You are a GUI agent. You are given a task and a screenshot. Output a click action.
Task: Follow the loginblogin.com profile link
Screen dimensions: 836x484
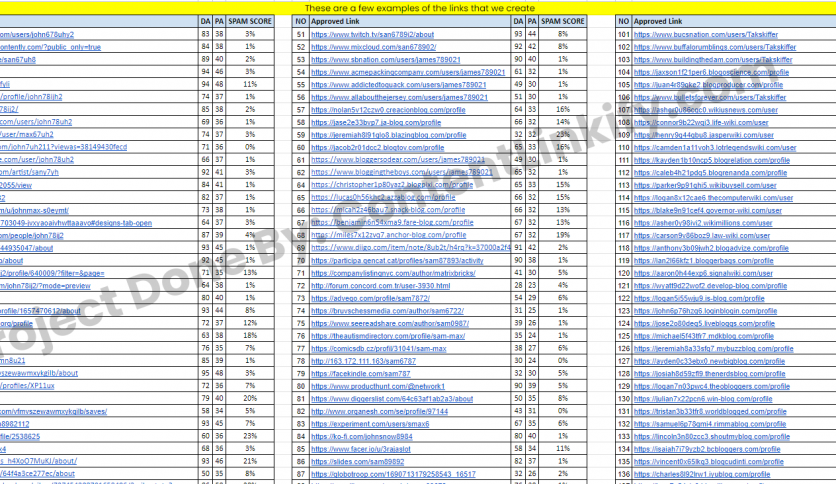coord(705,311)
